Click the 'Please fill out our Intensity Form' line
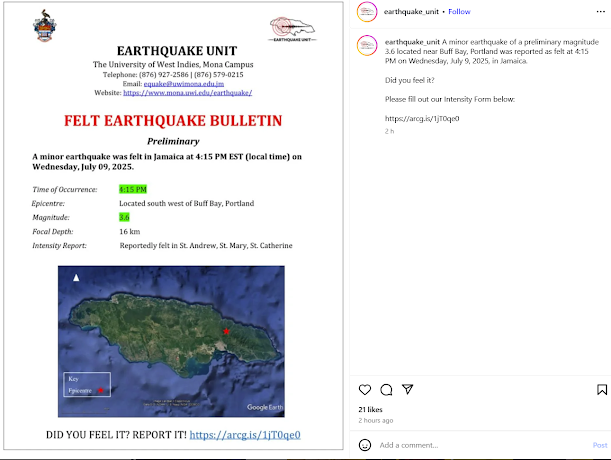This screenshot has width=611, height=460. [450, 99]
